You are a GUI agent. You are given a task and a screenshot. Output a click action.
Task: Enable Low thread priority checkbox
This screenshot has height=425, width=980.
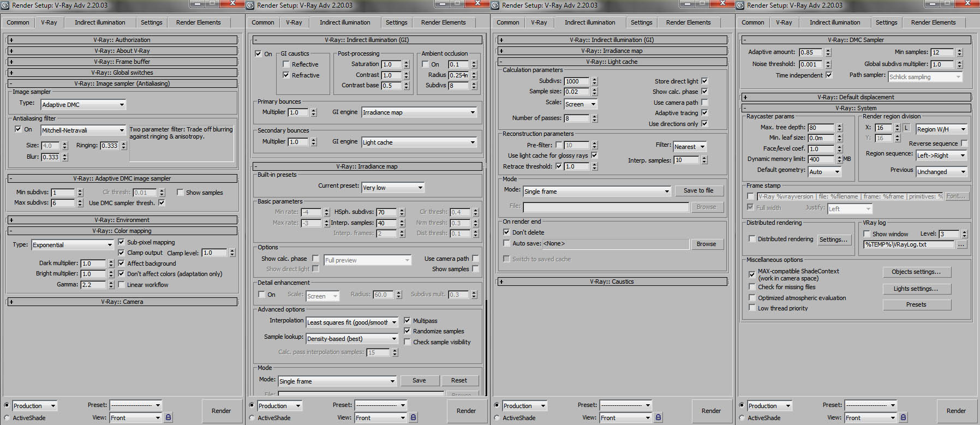tap(752, 308)
